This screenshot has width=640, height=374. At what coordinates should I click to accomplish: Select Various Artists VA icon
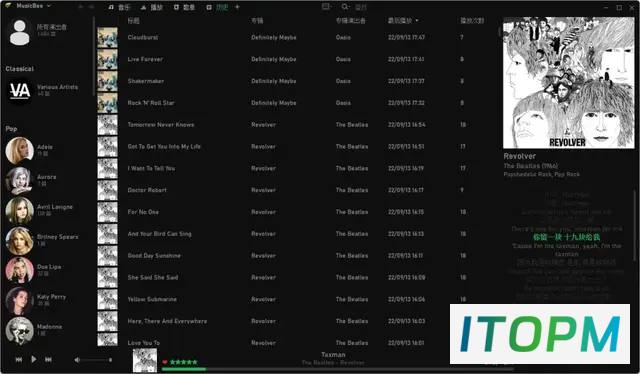pos(20,90)
